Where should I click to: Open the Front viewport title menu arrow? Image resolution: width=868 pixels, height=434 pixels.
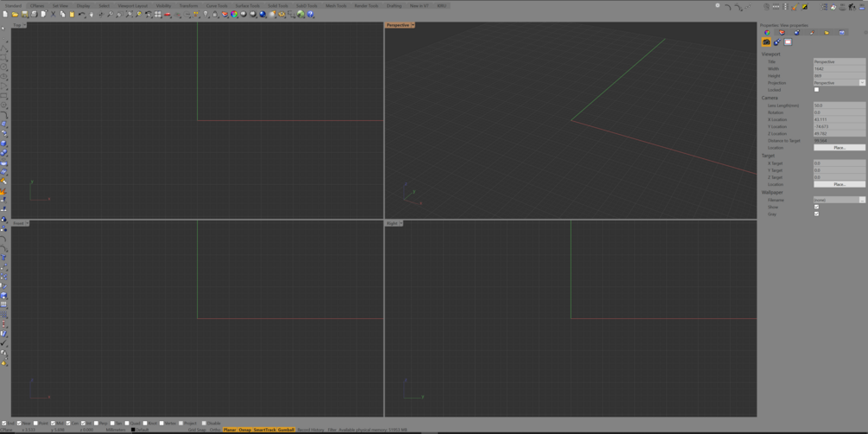tap(27, 223)
